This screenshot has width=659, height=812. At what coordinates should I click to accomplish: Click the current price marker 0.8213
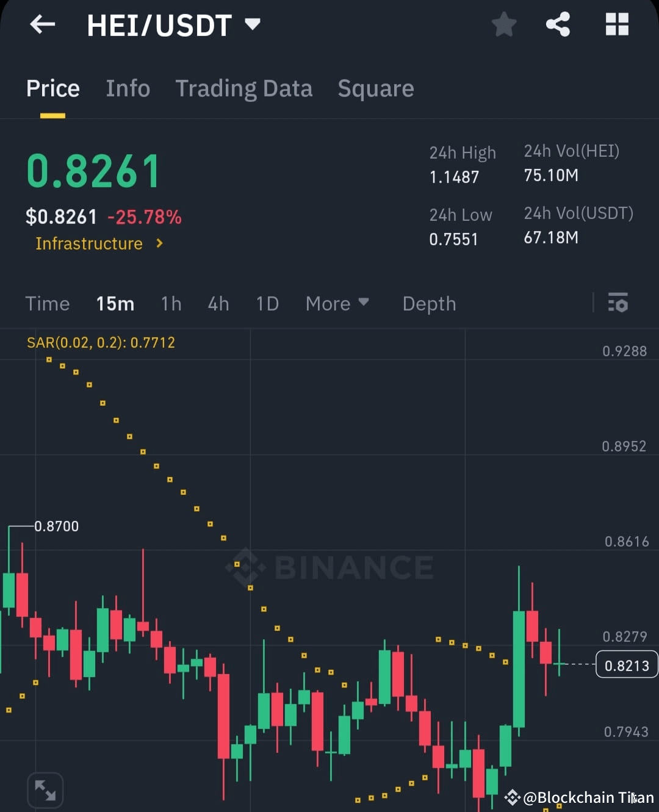click(626, 665)
